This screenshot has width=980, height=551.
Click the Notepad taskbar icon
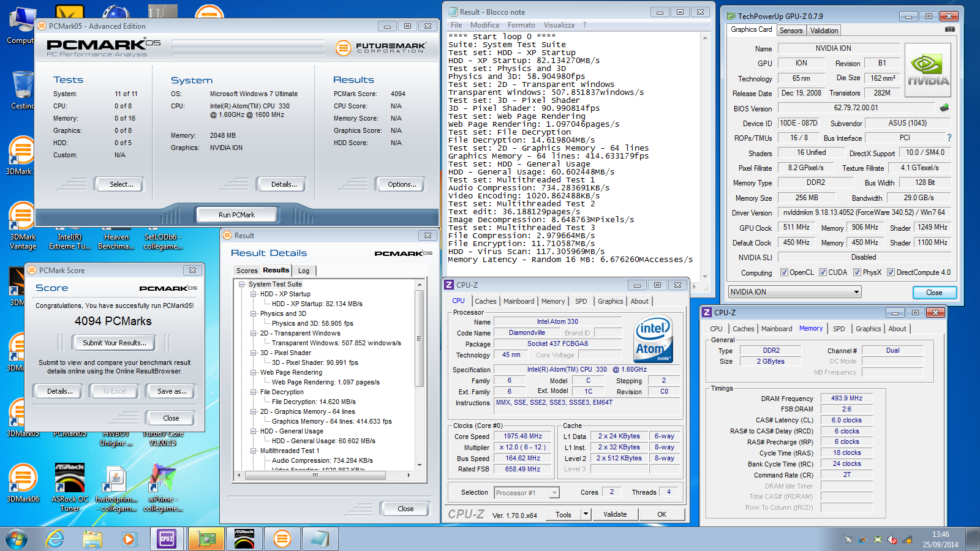[320, 539]
